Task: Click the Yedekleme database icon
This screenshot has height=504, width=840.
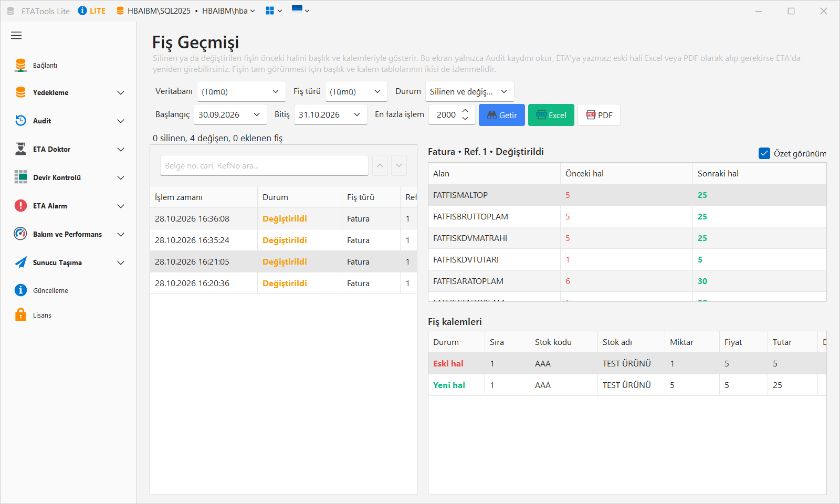Action: click(20, 92)
